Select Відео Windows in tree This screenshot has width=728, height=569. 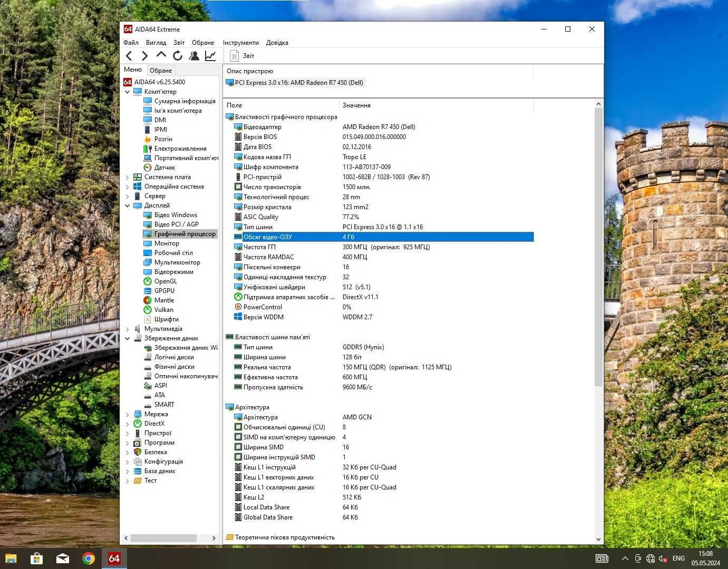[x=176, y=215]
